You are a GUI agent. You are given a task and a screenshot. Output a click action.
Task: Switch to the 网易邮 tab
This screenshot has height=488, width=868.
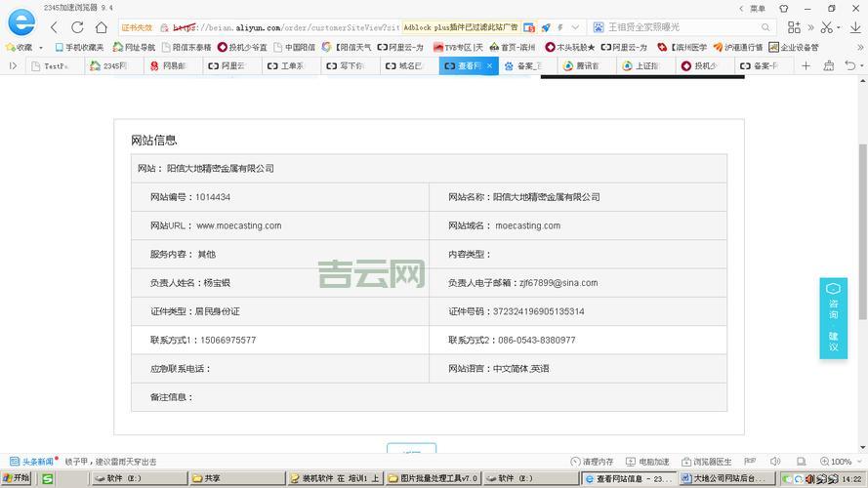(x=172, y=65)
